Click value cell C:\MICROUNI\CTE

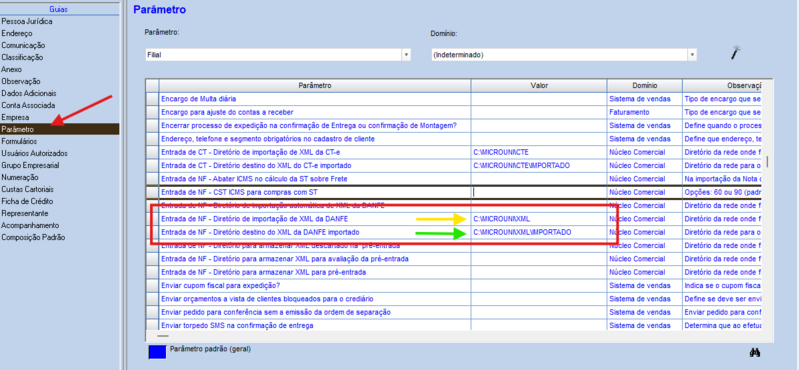coord(539,152)
